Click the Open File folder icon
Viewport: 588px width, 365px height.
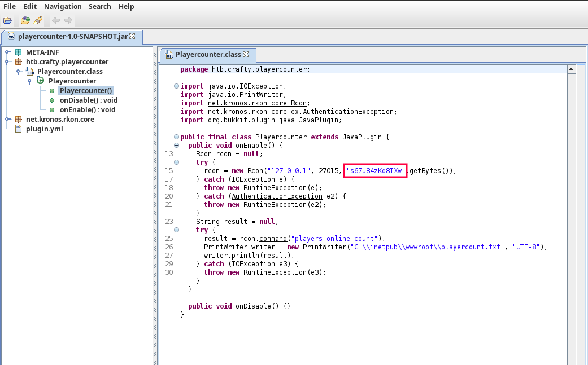(x=7, y=20)
